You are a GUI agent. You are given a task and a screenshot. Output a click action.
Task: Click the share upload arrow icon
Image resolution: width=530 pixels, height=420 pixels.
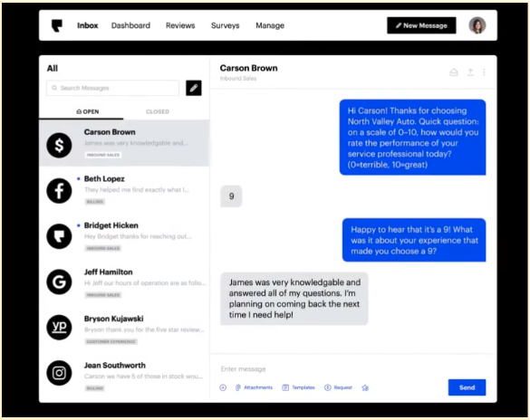click(x=470, y=72)
